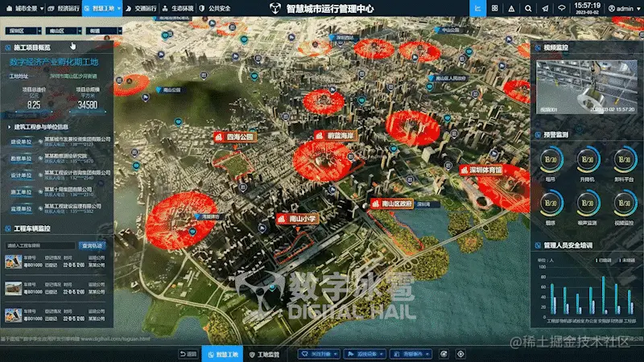Screen dimensions: 644x362
Task: Click the 南山小学 map marker
Action: 298,219
